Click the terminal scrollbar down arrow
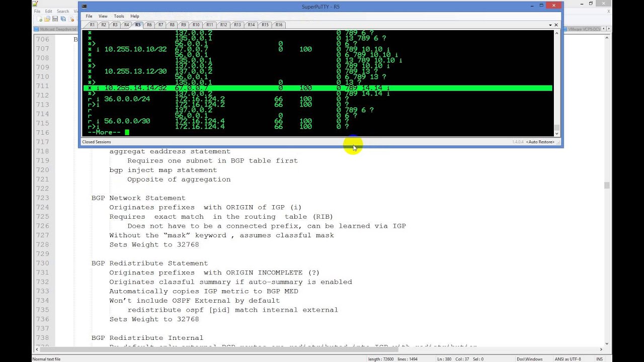The width and height of the screenshot is (644, 362). 556,133
